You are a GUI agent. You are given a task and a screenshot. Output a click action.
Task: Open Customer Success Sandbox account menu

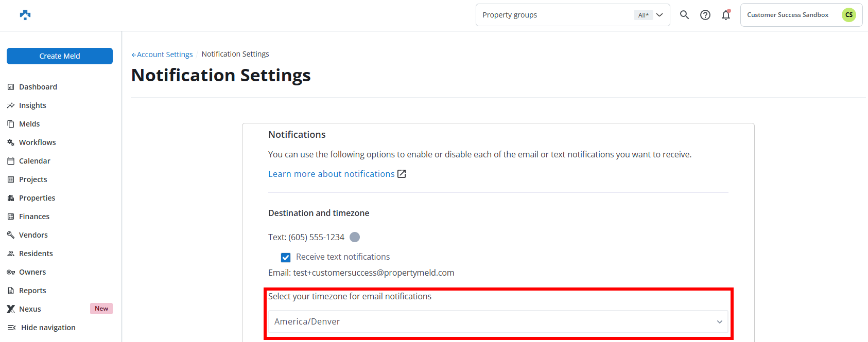[x=787, y=15]
